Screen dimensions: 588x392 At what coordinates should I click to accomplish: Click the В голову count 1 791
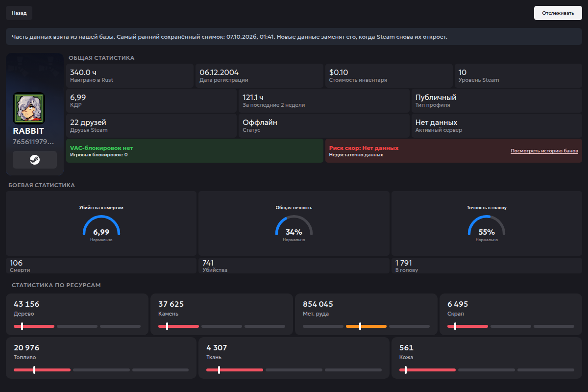point(404,263)
